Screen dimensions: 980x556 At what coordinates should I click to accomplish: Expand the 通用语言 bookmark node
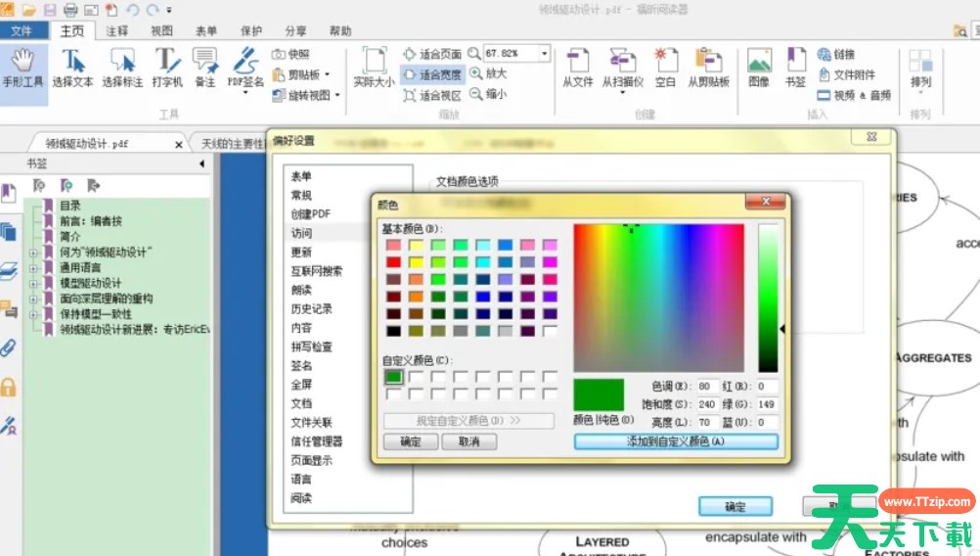pyautogui.click(x=34, y=267)
